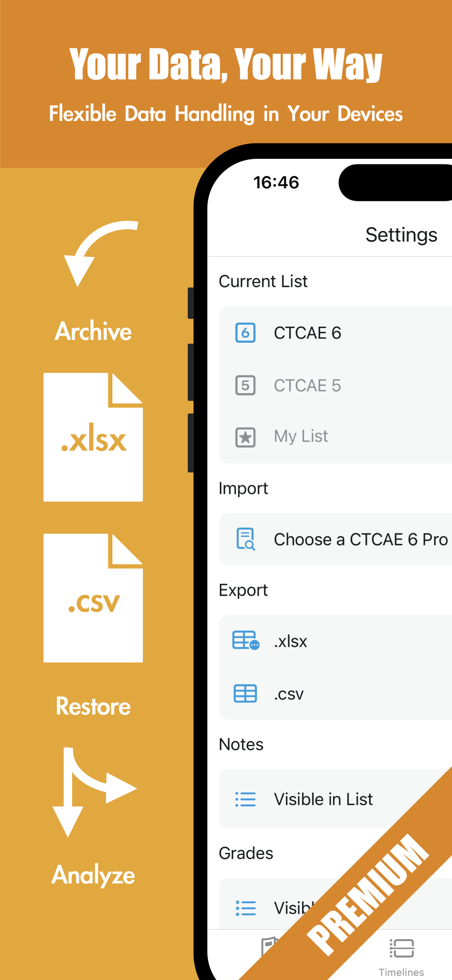Click the starred My List icon
Viewport: 452px width, 980px height.
(x=245, y=437)
